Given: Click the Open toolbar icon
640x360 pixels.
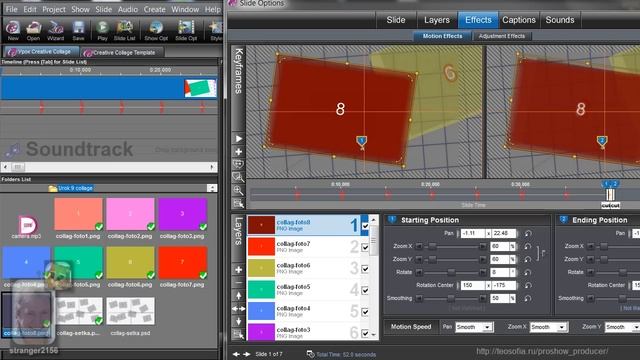Looking at the screenshot, I should click(33, 30).
